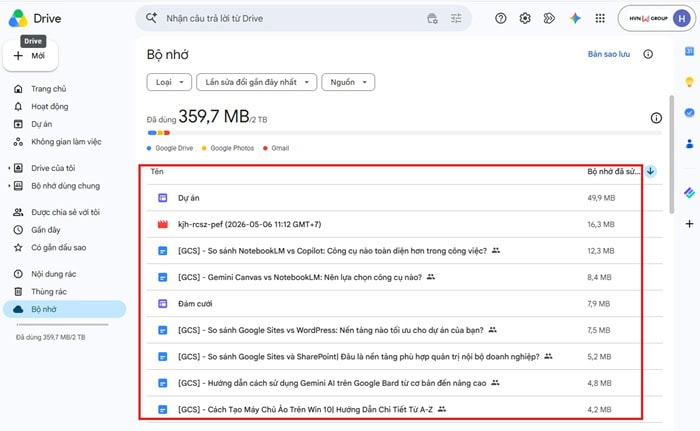Open Cách Tạo Máy Chủ Ảo document
Screen dimensions: 700x431
click(404, 410)
